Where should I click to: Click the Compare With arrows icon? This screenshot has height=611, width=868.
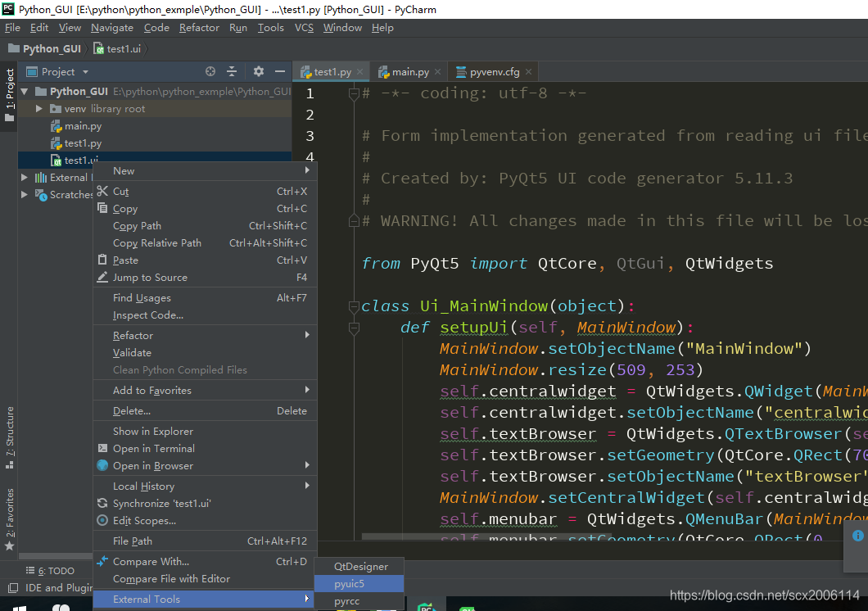coord(102,561)
